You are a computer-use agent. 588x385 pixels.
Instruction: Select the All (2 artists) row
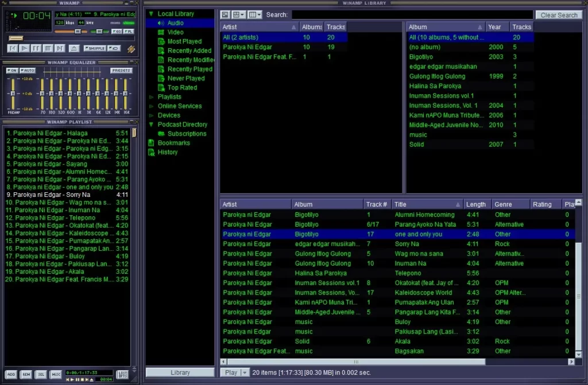pos(284,37)
